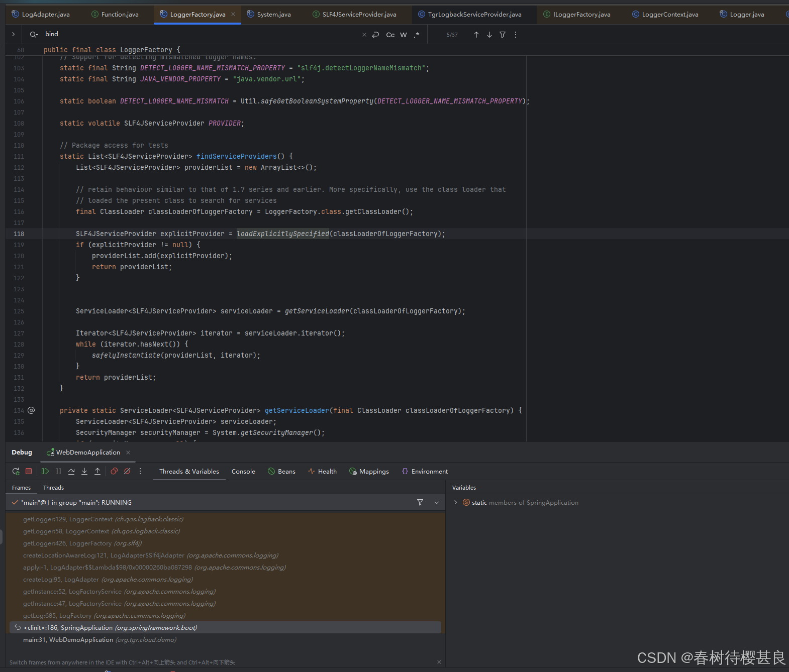Click the findServiceProviders method name
The height and width of the screenshot is (672, 789).
click(x=237, y=156)
